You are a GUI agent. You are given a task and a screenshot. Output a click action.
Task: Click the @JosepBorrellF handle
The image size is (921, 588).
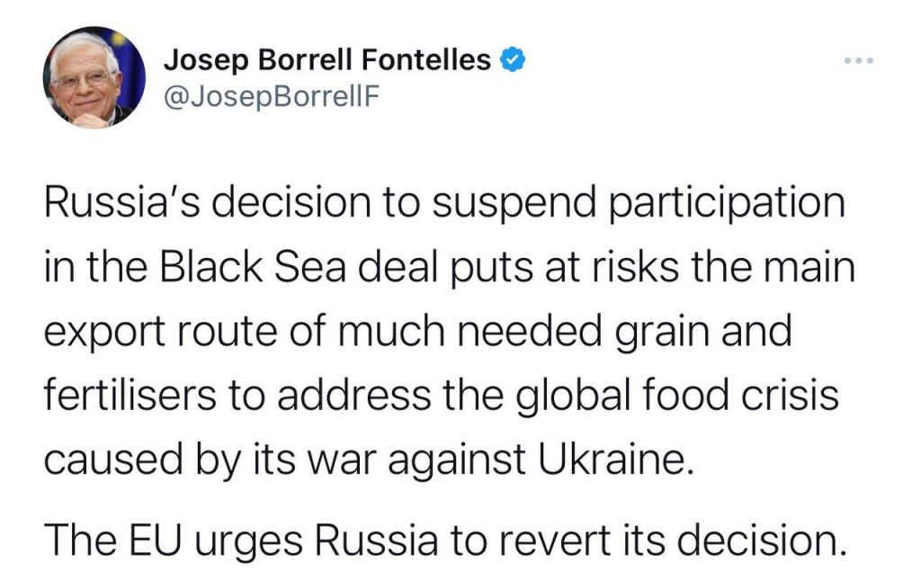[x=272, y=96]
